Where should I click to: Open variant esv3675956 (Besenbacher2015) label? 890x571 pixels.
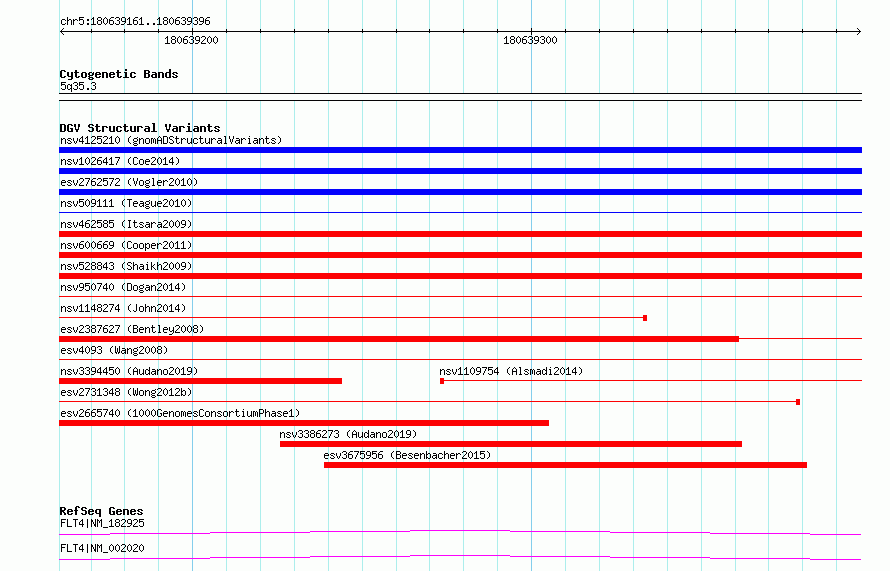tap(407, 455)
